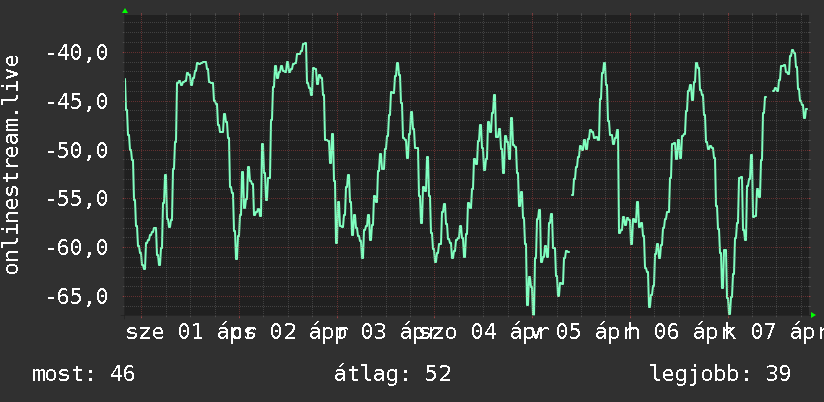The width and height of the screenshot is (824, 402).
Task: Click the green arrow atop the Y axis
Action: click(x=125, y=11)
